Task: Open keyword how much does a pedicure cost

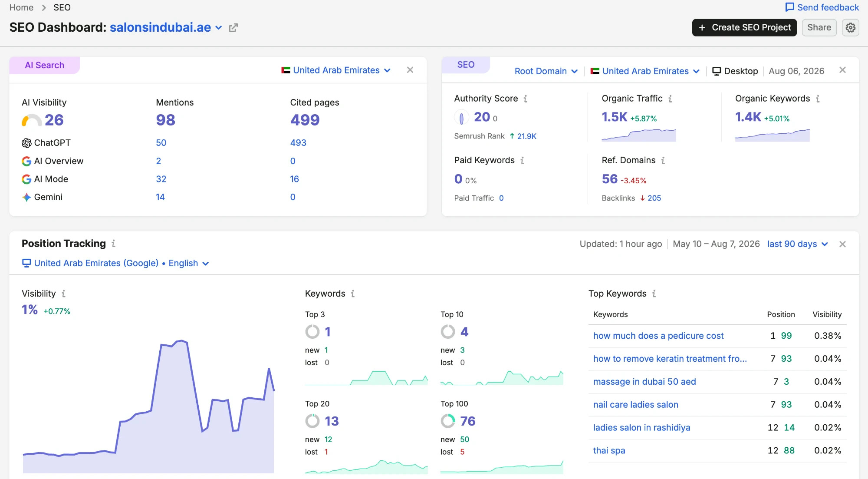Action: (658, 336)
